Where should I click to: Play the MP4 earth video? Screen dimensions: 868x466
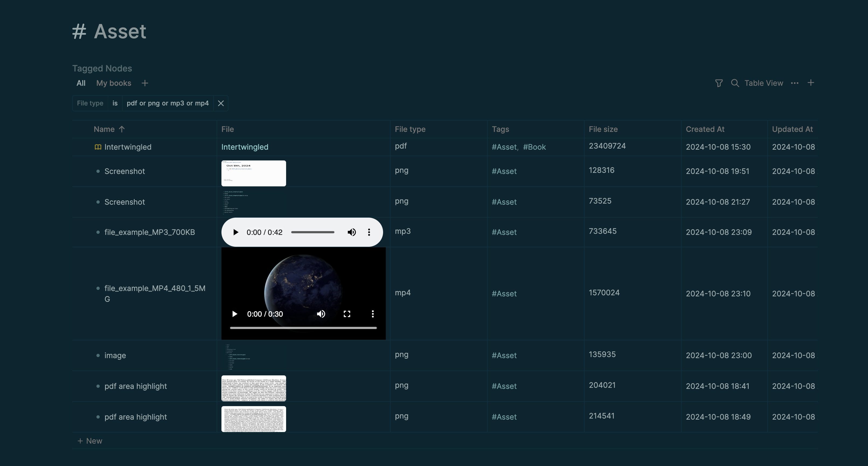tap(235, 314)
